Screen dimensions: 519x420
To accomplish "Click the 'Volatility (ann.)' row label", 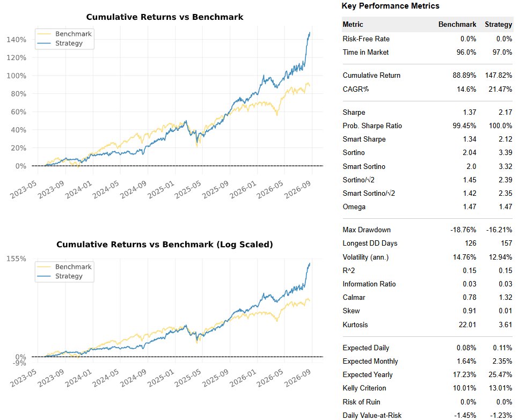I will [x=366, y=257].
